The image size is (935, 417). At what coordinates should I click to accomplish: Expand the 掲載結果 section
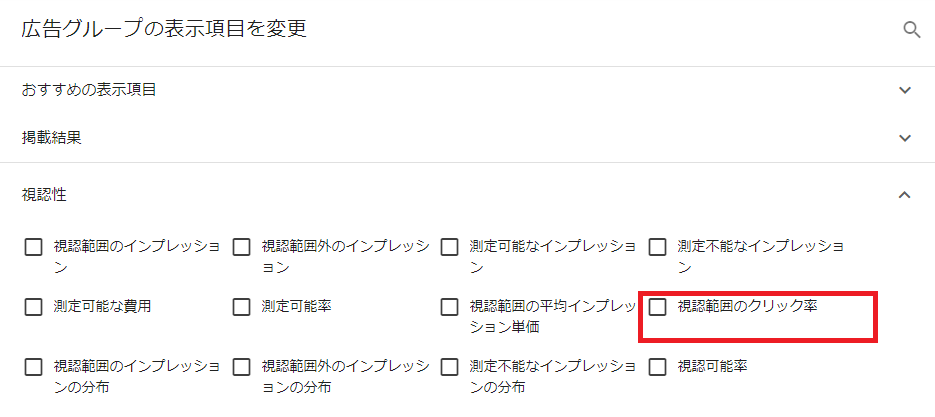tap(905, 138)
